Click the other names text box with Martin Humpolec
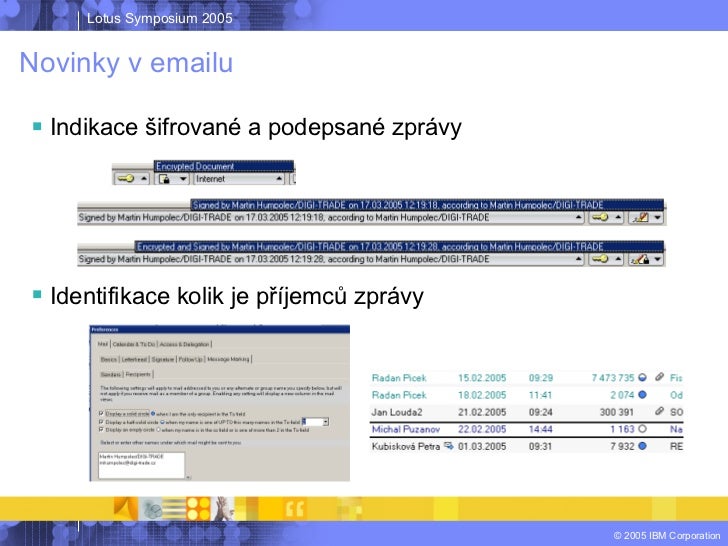This screenshot has height=546, width=728. coord(141,465)
